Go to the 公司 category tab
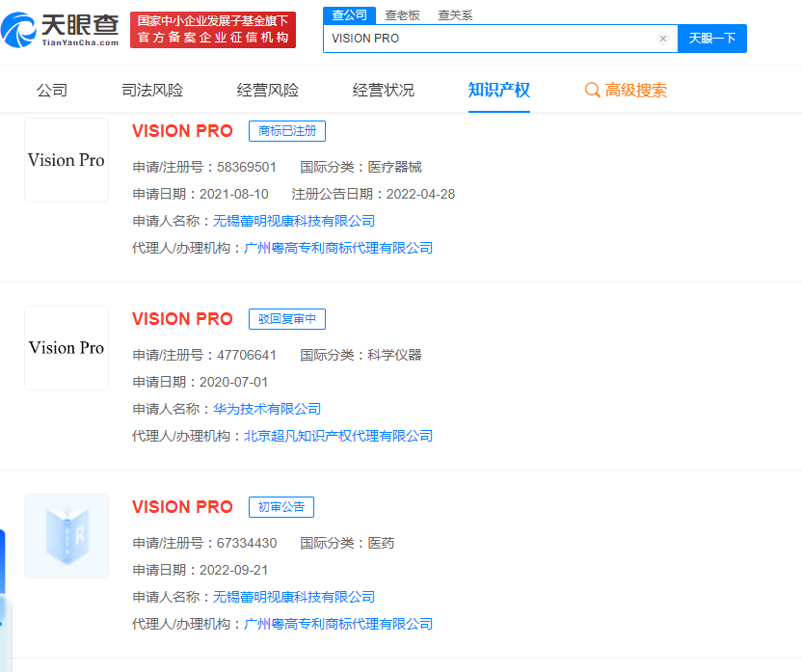The image size is (802, 672). click(52, 91)
